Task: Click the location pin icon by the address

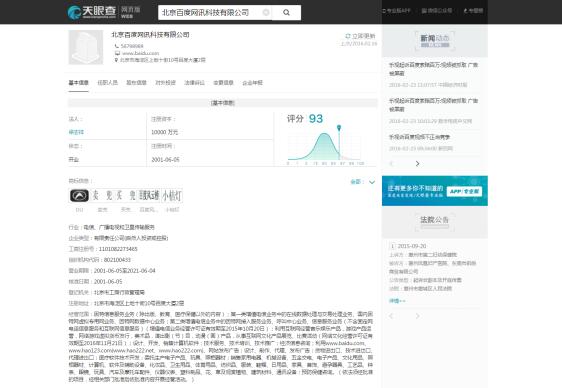Action: pyautogui.click(x=116, y=60)
